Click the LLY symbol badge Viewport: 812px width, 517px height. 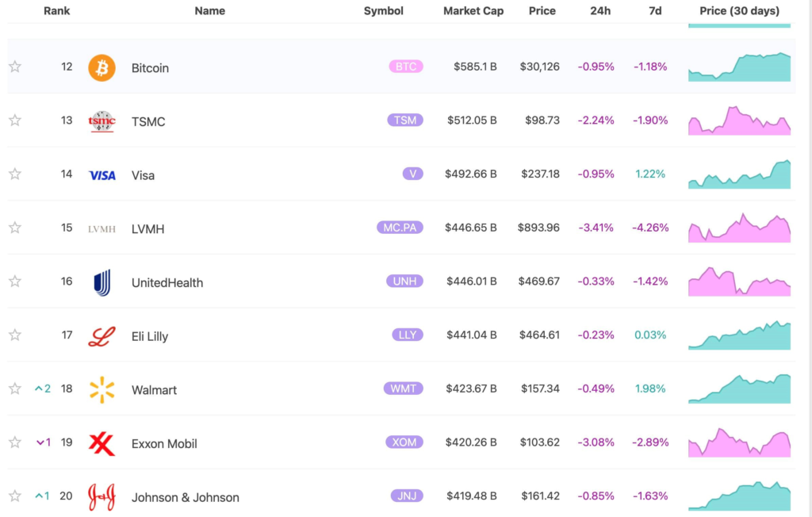[x=408, y=335]
